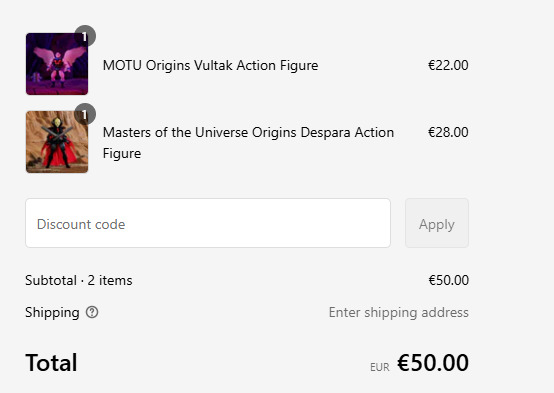Click the Total heading
The height and width of the screenshot is (393, 554).
click(x=51, y=363)
